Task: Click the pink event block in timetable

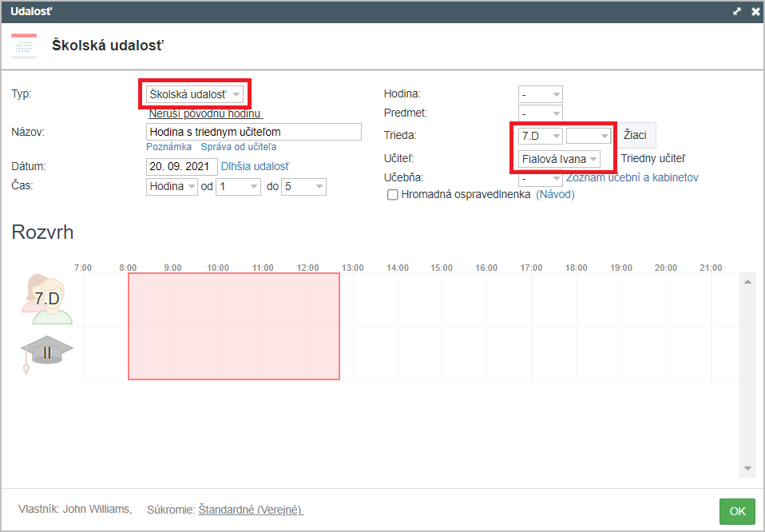Action: [x=234, y=326]
